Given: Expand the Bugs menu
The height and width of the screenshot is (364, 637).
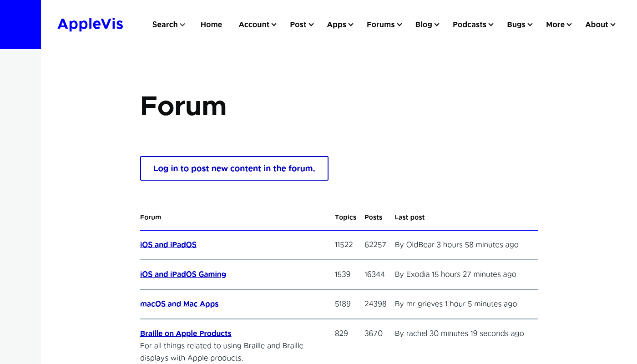Looking at the screenshot, I should (x=520, y=25).
